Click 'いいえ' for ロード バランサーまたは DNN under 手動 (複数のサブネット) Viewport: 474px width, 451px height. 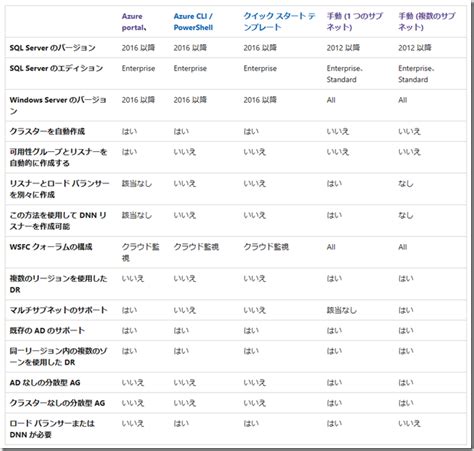409,423
